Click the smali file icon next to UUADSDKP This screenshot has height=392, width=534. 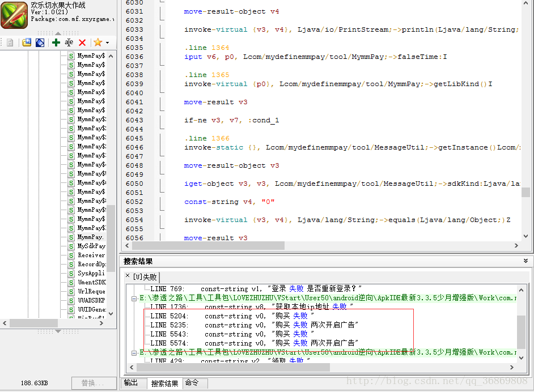click(71, 301)
